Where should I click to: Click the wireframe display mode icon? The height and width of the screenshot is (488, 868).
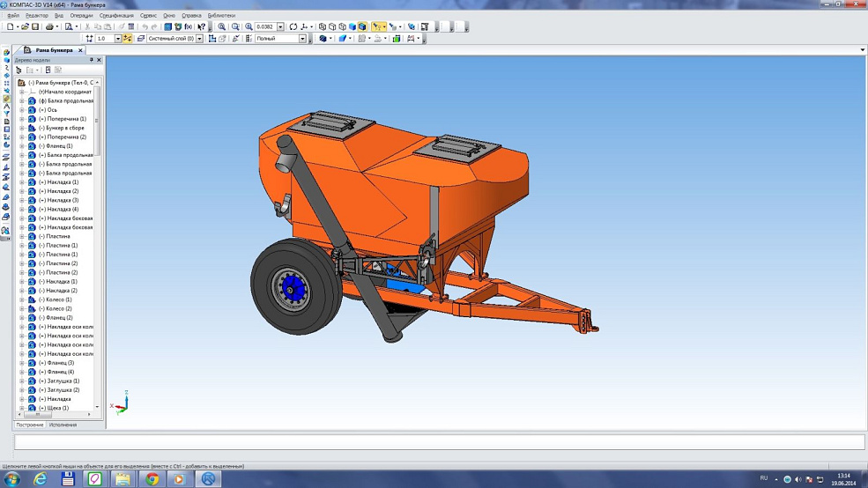pyautogui.click(x=323, y=26)
